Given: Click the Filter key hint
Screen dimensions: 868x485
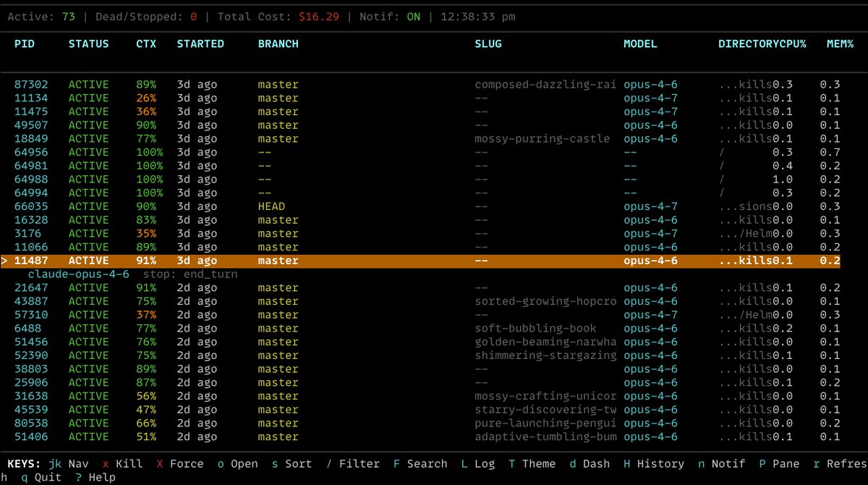Looking at the screenshot, I should tap(353, 463).
